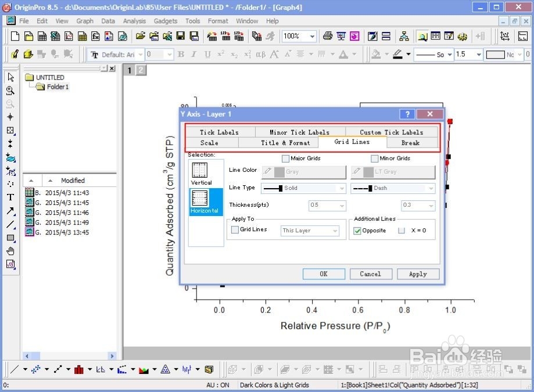Select the Arrow drawing tool
Image resolution: width=534 pixels, height=392 pixels.
(x=10, y=211)
